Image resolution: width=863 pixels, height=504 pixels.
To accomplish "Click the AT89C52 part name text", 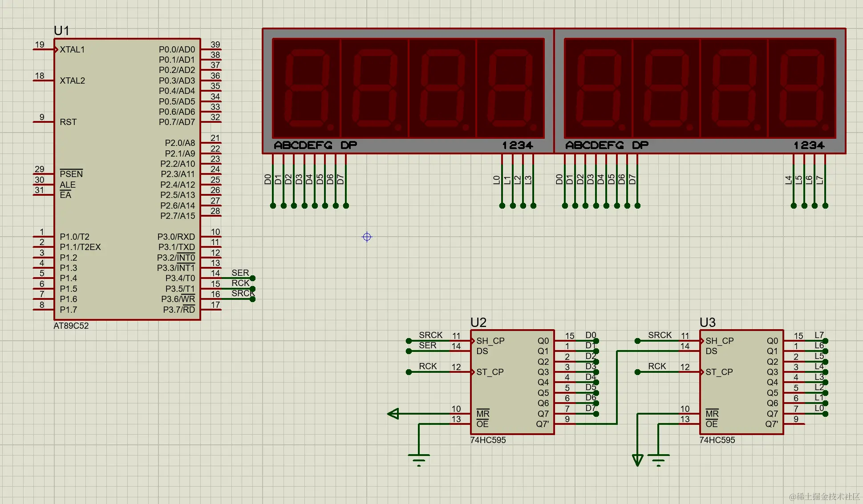I will click(71, 326).
